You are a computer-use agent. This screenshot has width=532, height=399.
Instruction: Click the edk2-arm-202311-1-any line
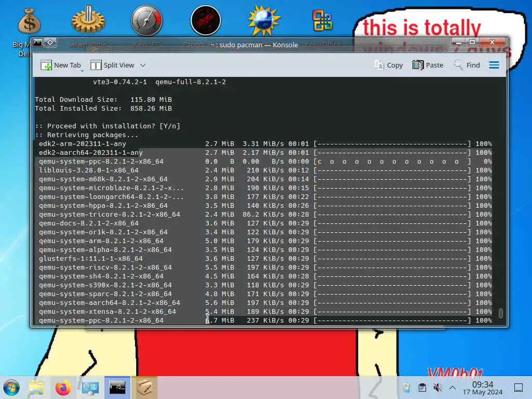click(265, 144)
